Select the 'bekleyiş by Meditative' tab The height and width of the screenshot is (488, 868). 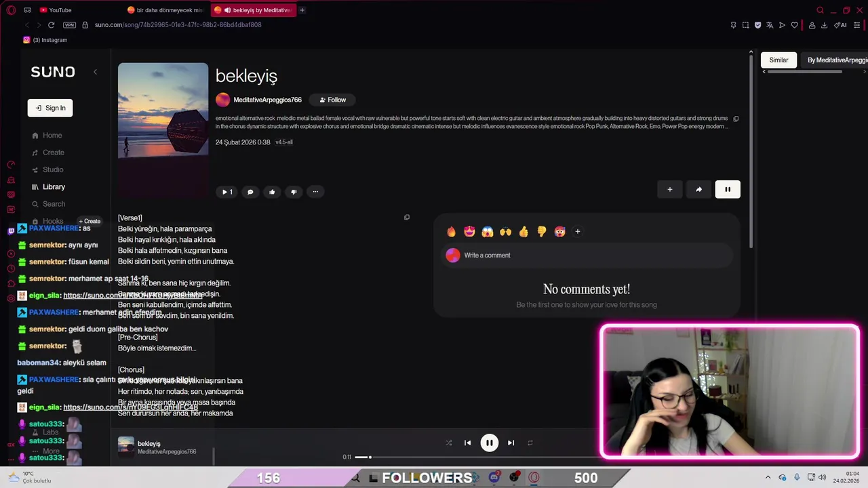tap(253, 10)
